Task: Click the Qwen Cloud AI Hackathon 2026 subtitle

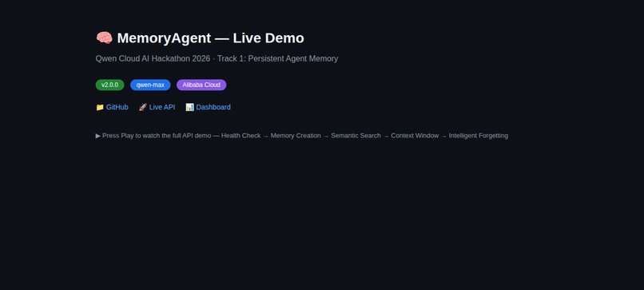Action: [x=217, y=59]
